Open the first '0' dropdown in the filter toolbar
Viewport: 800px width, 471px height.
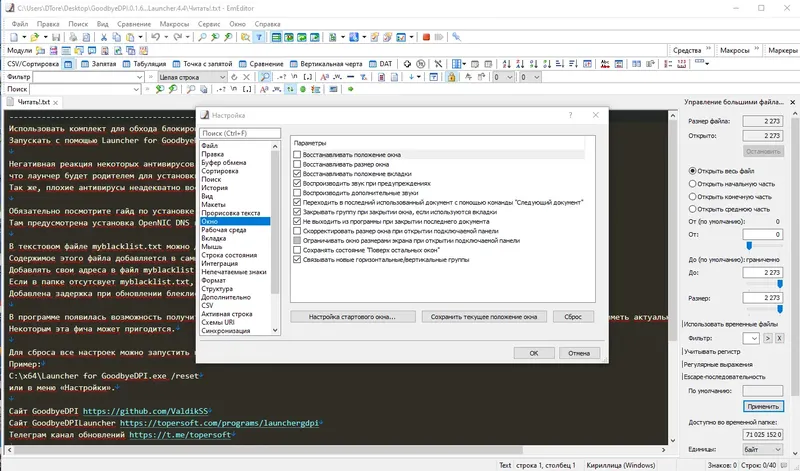pyautogui.click(x=510, y=77)
